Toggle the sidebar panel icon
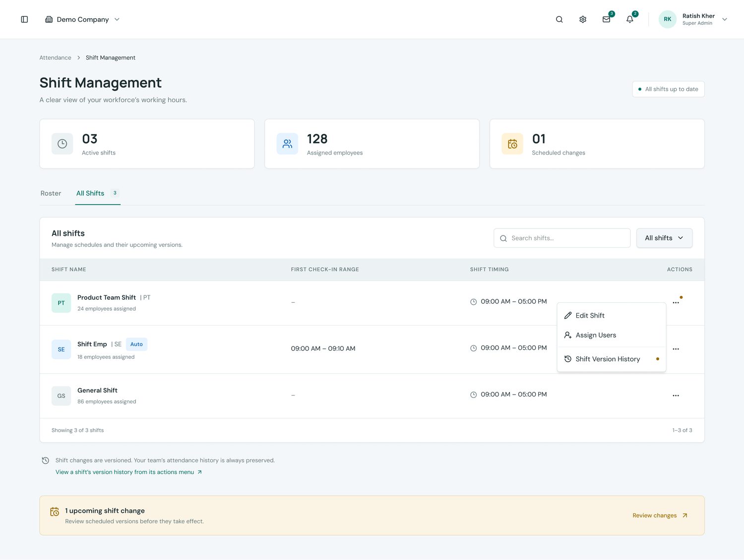744x560 pixels. (24, 19)
